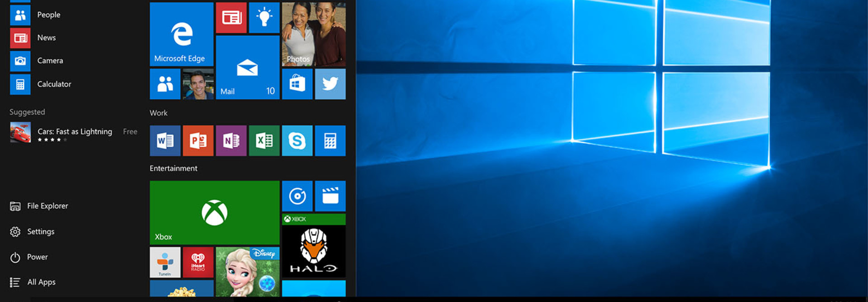This screenshot has width=868, height=302.
Task: Click the Free label for Cars
Action: tap(130, 132)
